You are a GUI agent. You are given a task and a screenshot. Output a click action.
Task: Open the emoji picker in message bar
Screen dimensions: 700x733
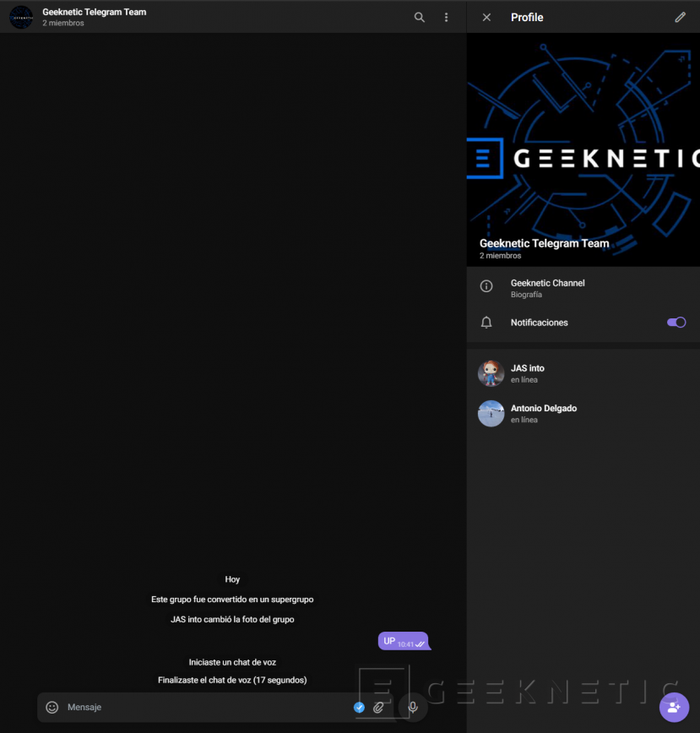point(52,707)
